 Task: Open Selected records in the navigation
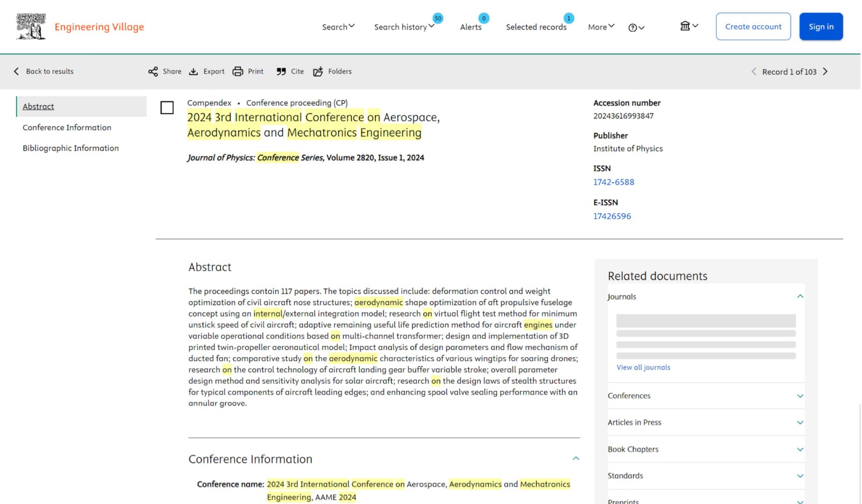536,27
